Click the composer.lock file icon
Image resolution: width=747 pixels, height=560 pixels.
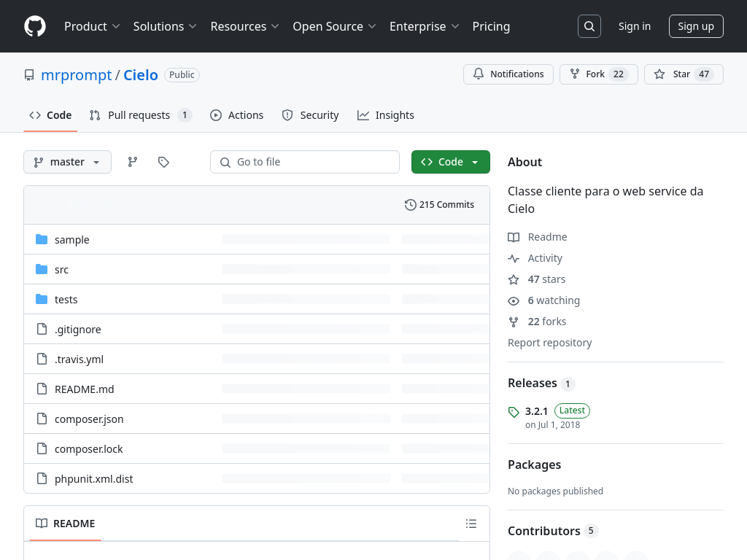[42, 448]
